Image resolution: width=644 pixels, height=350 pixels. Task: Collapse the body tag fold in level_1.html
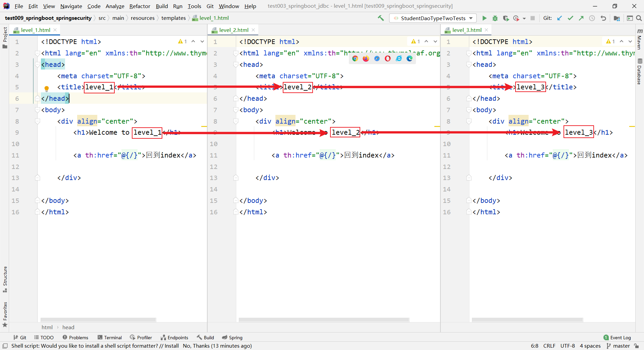(38, 110)
